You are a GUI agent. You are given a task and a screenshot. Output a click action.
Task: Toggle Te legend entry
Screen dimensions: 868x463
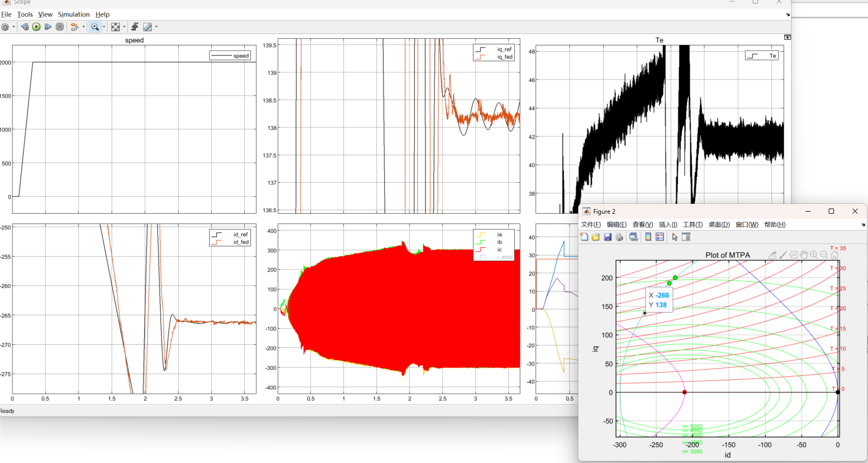[x=762, y=56]
